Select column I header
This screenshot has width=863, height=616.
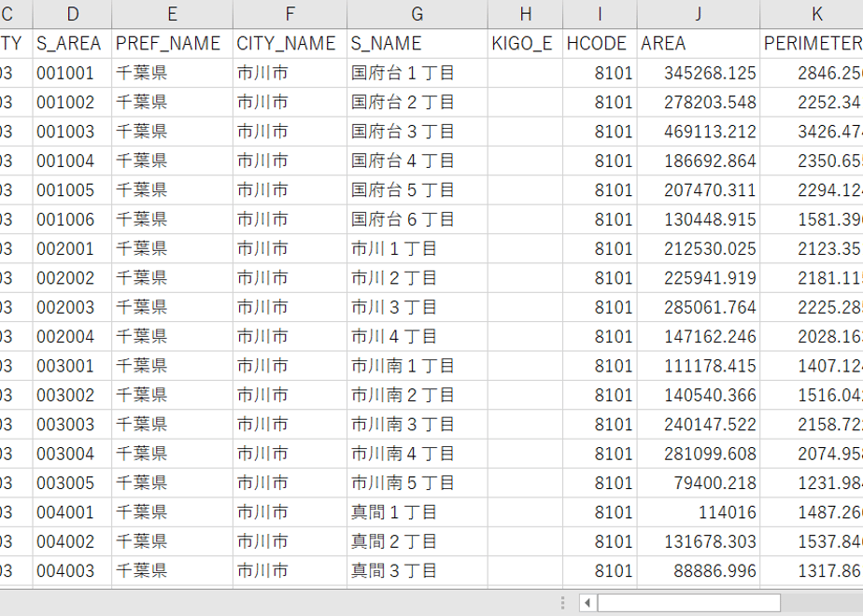pyautogui.click(x=600, y=14)
